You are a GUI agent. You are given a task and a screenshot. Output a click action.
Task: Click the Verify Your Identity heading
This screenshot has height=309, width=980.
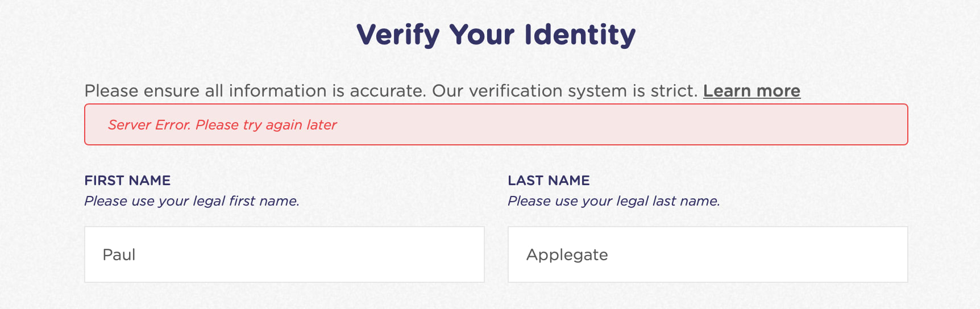click(496, 35)
